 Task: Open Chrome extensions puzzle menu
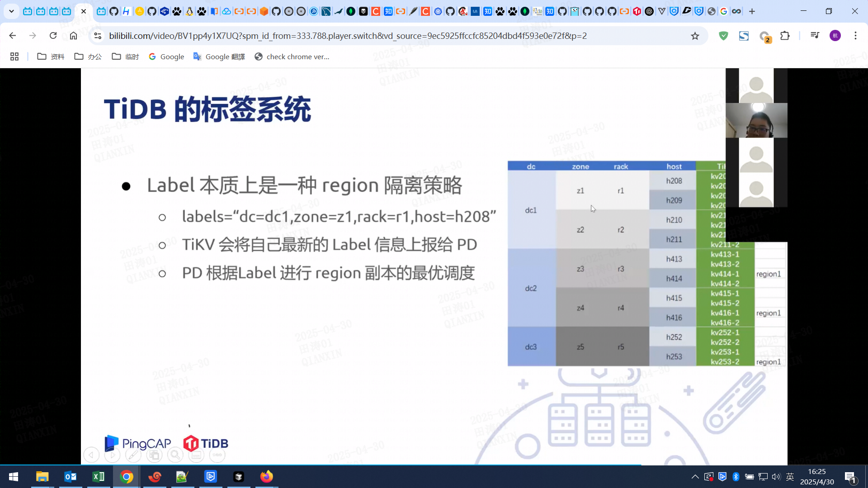tap(785, 36)
